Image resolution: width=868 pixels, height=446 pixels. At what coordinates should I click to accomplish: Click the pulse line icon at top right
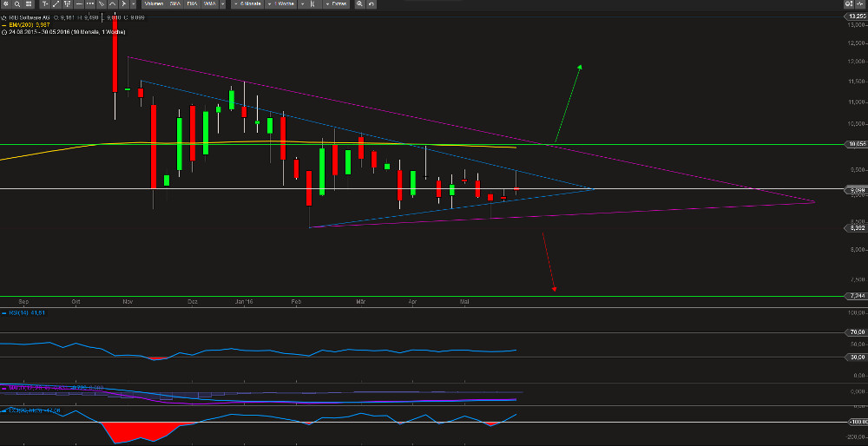point(860,4)
